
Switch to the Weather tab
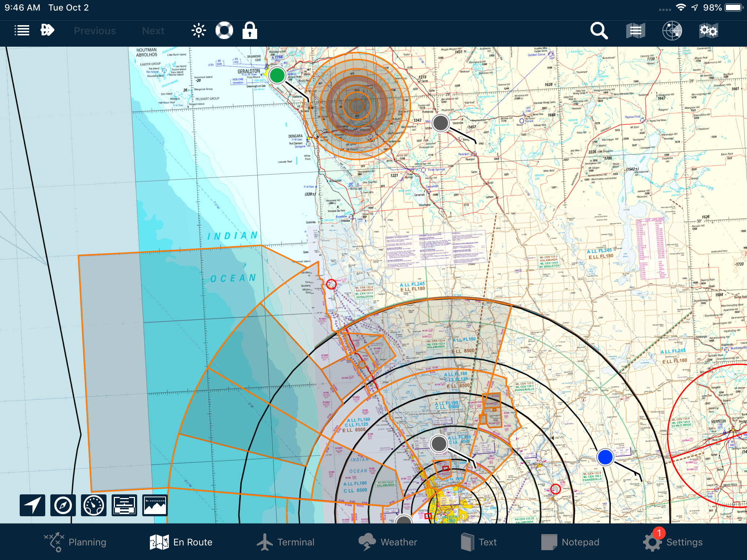388,542
